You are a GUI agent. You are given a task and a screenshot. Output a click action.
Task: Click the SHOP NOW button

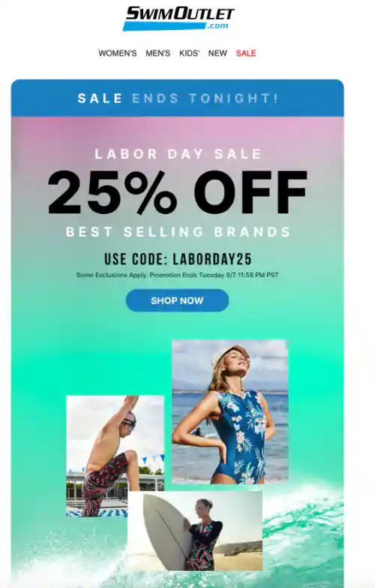pos(177,300)
